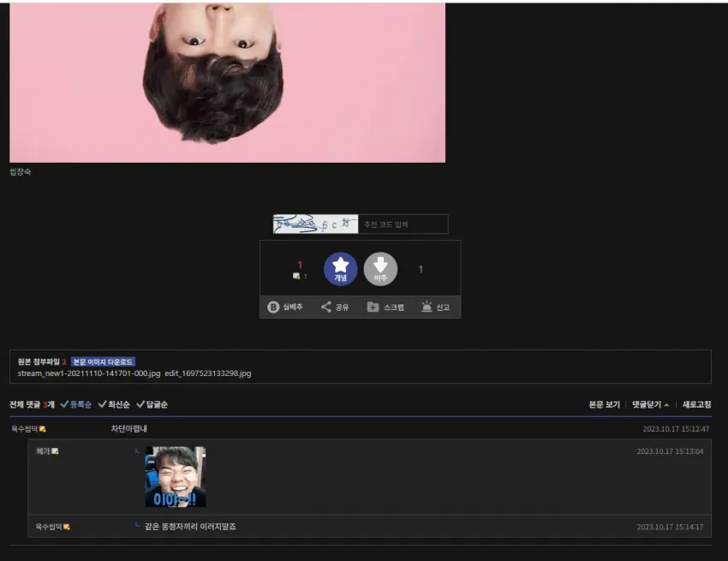This screenshot has height=561, width=728.
Task: Click the 실베추 B icon
Action: [273, 307]
